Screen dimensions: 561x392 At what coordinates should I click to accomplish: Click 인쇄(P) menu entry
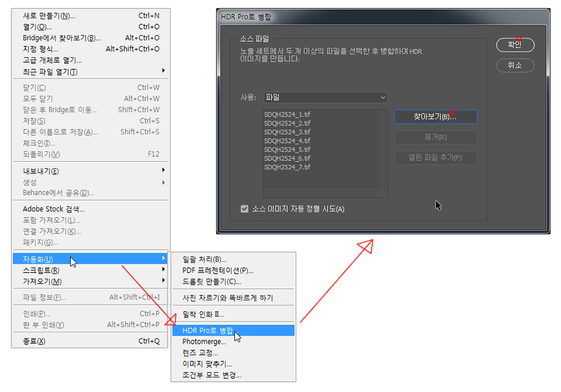click(x=91, y=314)
